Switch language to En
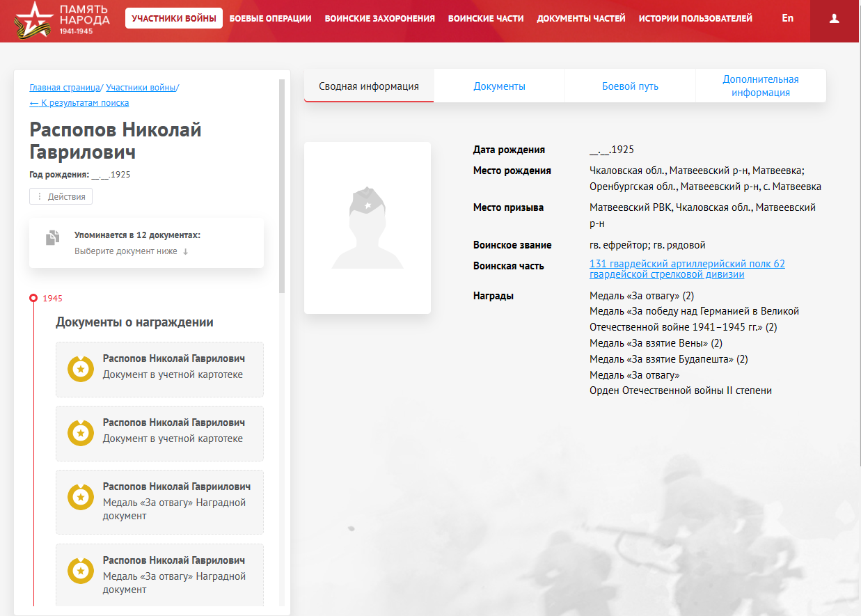The height and width of the screenshot is (616, 861). [x=787, y=19]
